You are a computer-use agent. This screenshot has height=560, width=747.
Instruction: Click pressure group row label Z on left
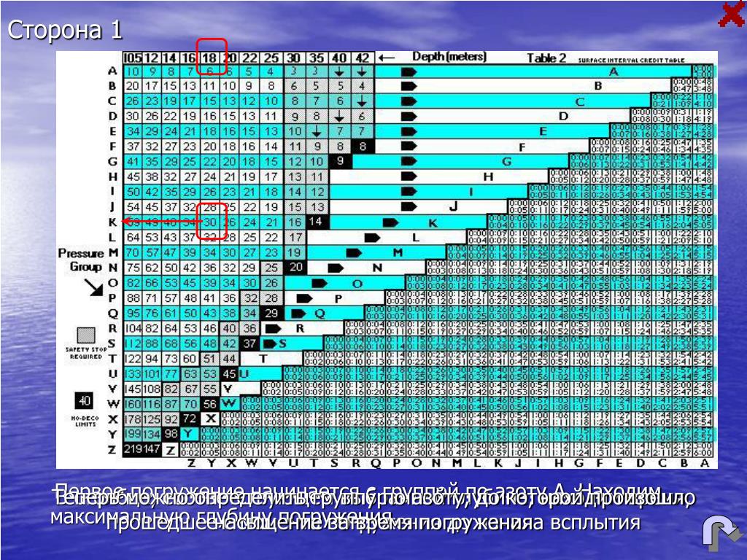pyautogui.click(x=112, y=449)
